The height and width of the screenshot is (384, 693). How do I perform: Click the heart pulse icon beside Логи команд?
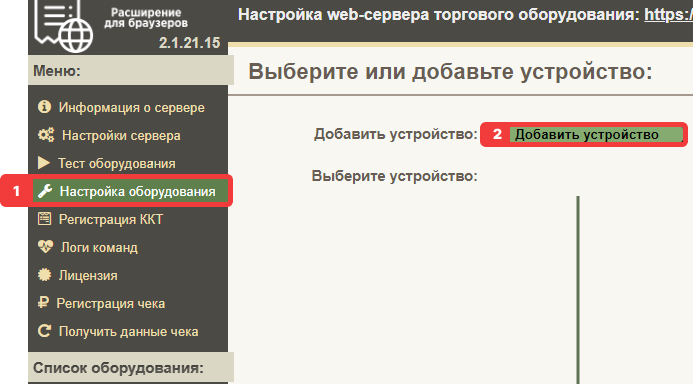46,247
